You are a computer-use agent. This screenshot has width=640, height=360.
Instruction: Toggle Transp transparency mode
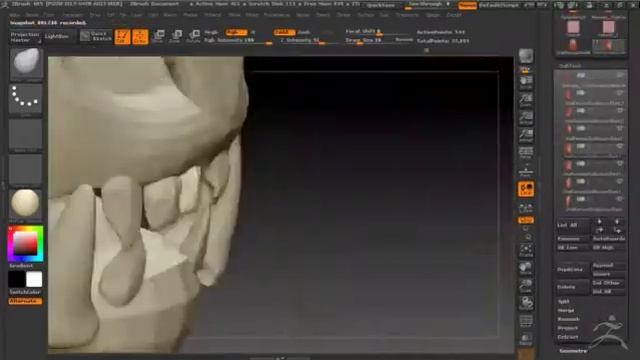(526, 339)
